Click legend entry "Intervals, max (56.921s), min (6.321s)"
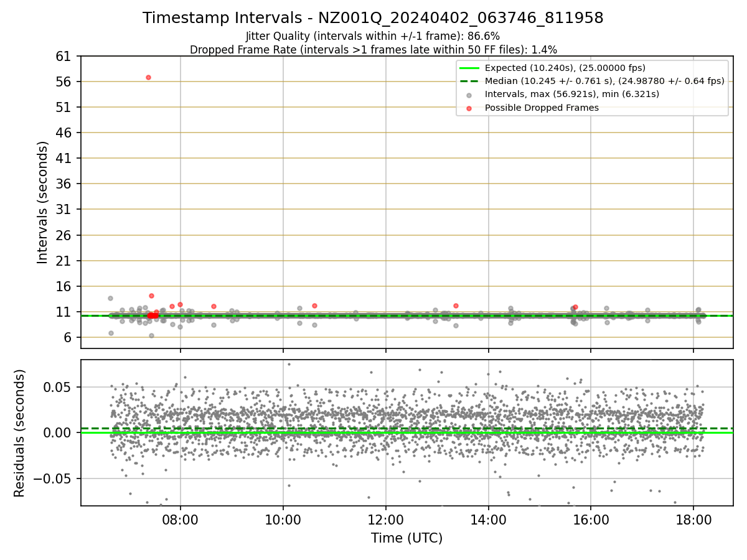Image resolution: width=747 pixels, height=560 pixels. [571, 94]
